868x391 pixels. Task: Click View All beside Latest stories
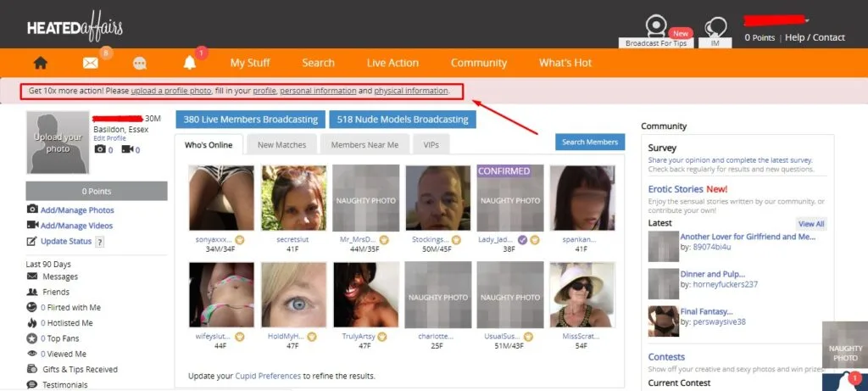click(x=810, y=224)
